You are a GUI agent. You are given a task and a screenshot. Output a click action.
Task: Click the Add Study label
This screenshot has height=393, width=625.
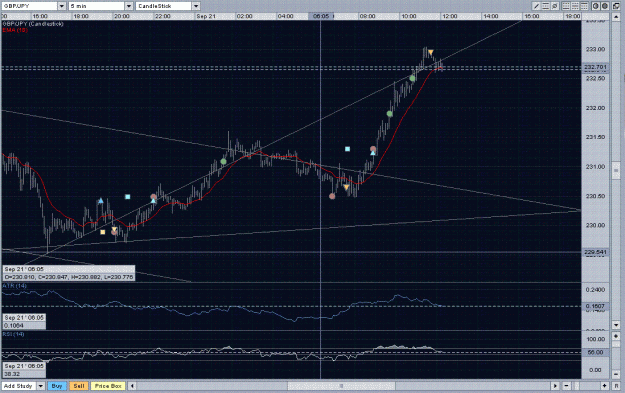pos(18,386)
